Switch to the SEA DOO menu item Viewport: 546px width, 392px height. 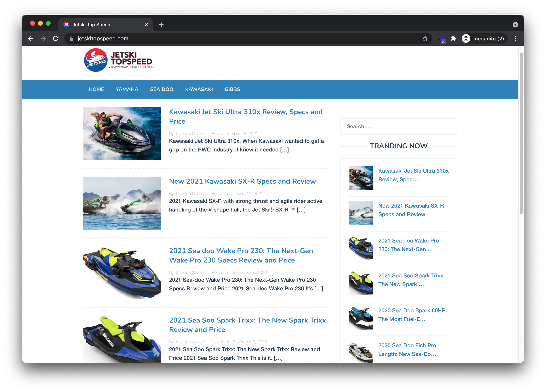tap(162, 89)
